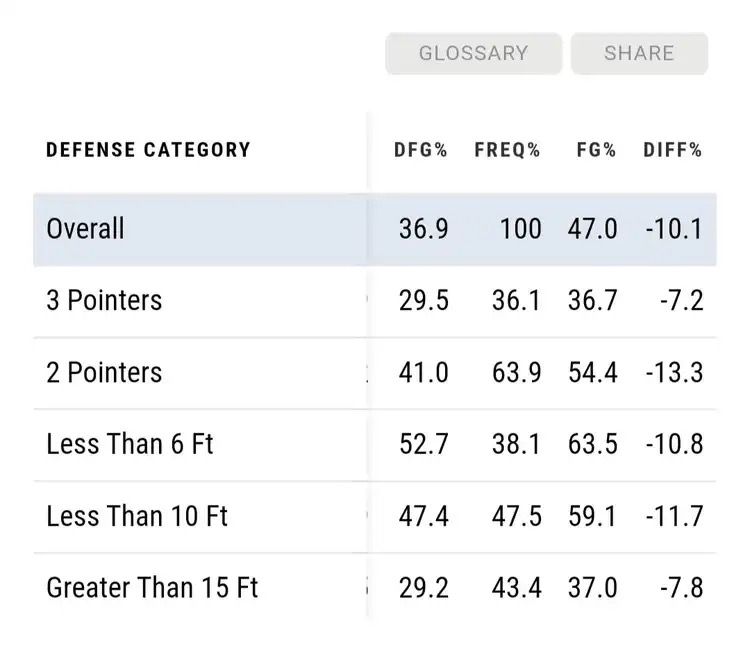Sort table by DIFF% column header

(x=672, y=151)
